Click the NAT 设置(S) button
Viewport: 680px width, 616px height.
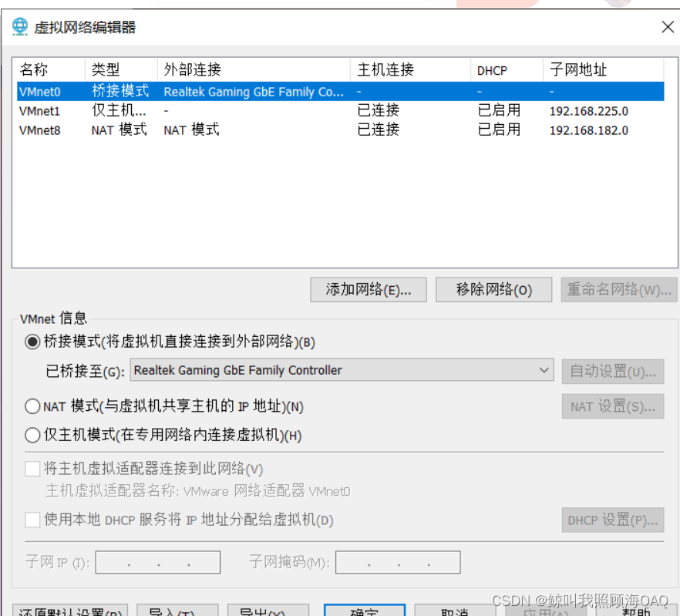coord(613,406)
